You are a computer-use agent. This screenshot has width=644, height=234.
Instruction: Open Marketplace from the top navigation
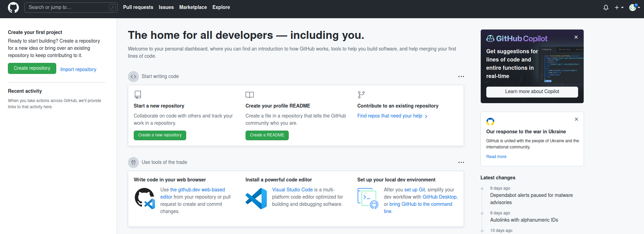pyautogui.click(x=193, y=7)
